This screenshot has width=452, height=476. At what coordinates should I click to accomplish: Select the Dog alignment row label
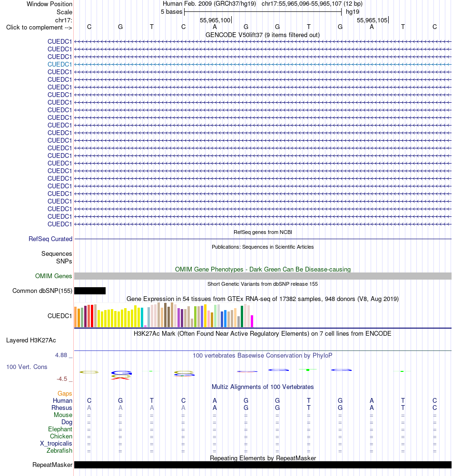[67, 422]
